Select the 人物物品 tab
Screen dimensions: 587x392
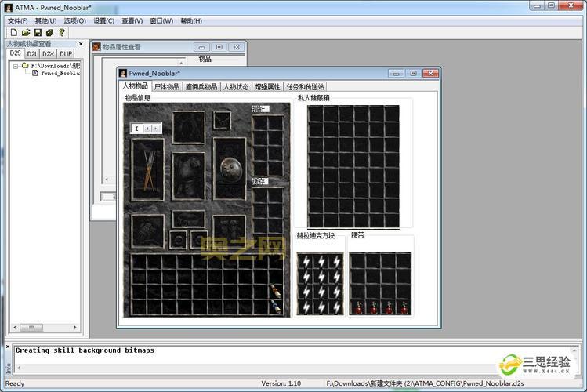(136, 85)
